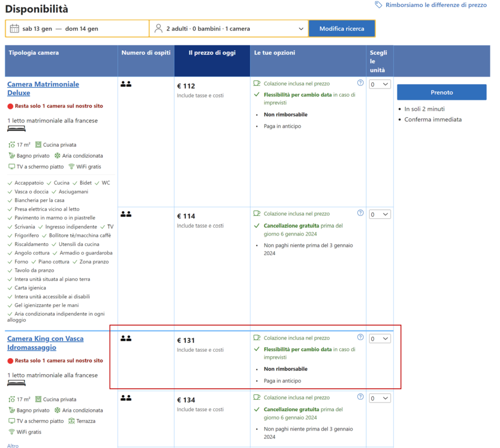Image resolution: width=500 pixels, height=448 pixels.
Task: Click Rimborsiamo le differenze di prezzo link
Action: [x=436, y=5]
